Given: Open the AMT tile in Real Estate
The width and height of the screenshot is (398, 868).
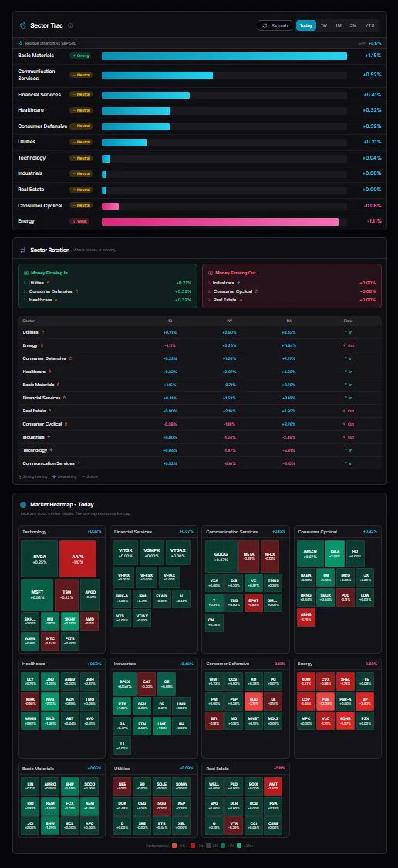Looking at the screenshot, I should (273, 786).
